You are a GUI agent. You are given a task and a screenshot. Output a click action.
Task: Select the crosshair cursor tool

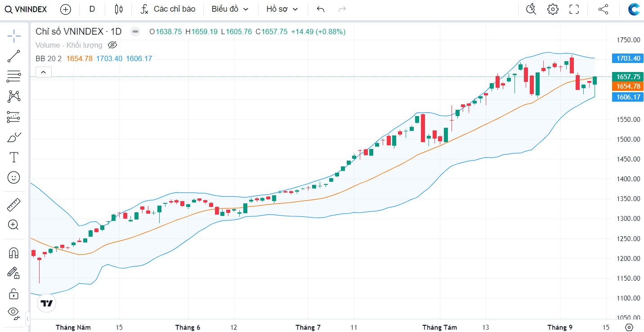(14, 35)
